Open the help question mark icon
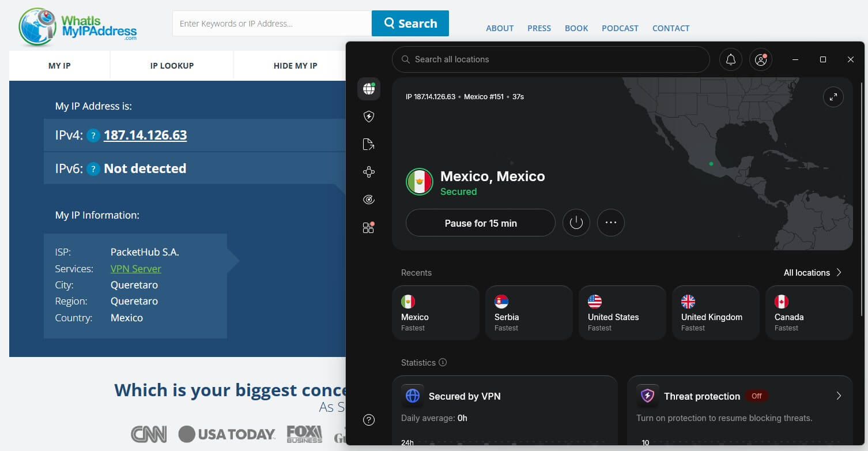Image resolution: width=868 pixels, height=451 pixels. point(369,420)
